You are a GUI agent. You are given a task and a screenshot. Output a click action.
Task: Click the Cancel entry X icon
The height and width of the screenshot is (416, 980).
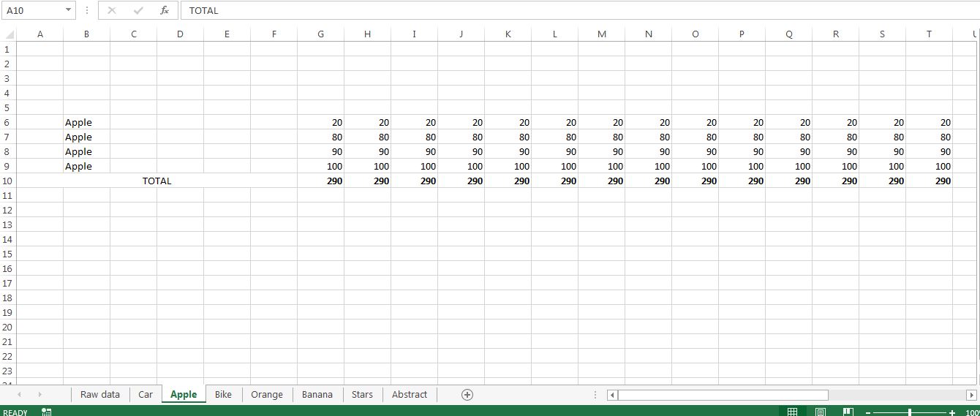pos(112,10)
